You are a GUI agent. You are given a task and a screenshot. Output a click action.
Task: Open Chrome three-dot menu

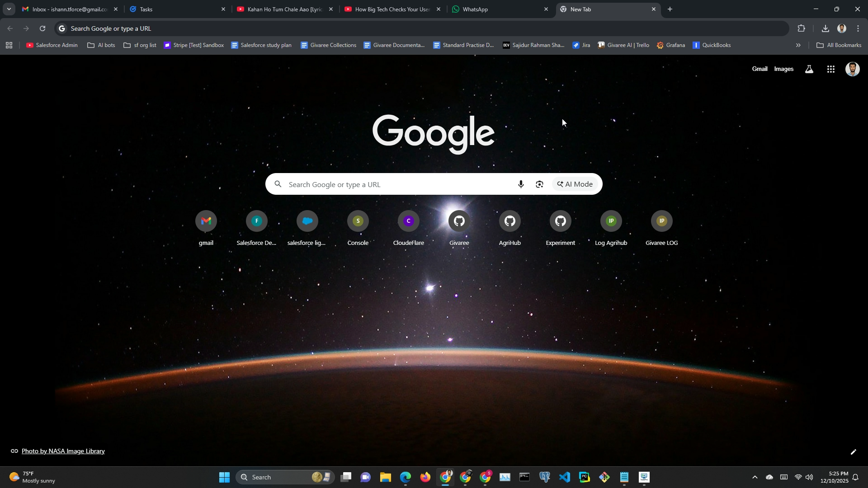pyautogui.click(x=858, y=28)
